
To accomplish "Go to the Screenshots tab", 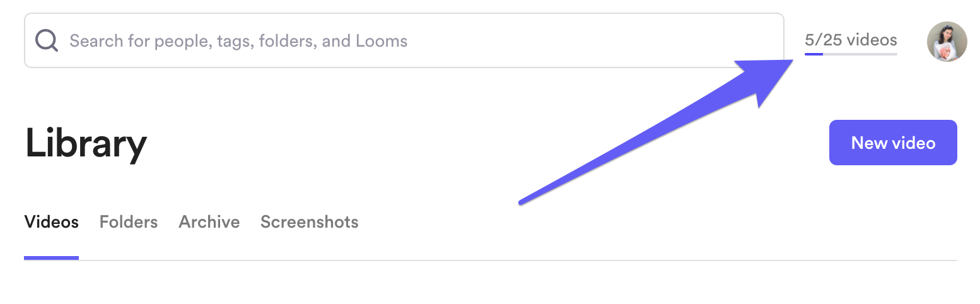I will pos(309,222).
